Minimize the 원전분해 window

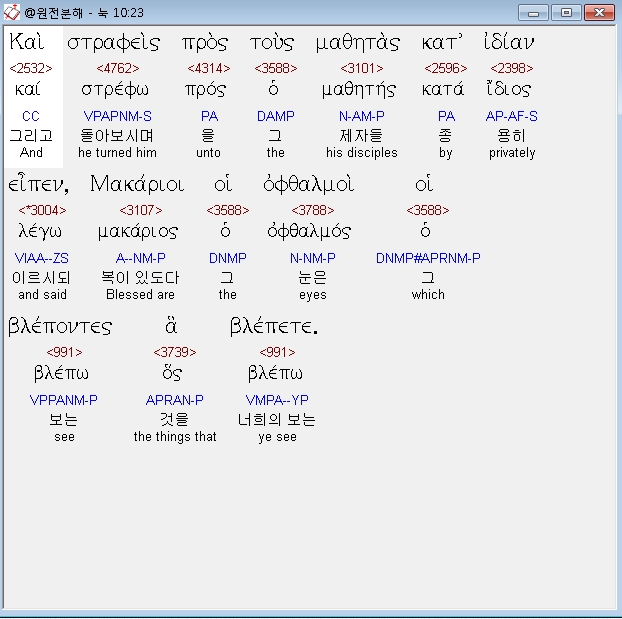click(x=533, y=13)
